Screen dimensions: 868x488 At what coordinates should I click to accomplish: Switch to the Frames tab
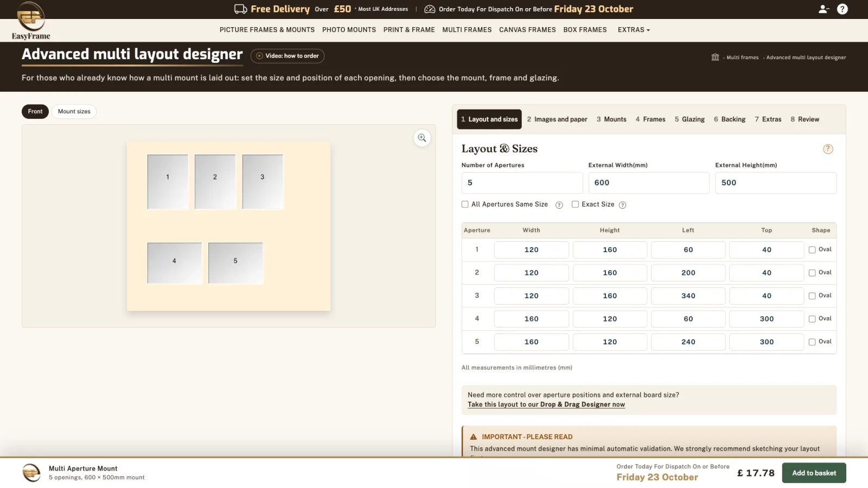tap(650, 119)
